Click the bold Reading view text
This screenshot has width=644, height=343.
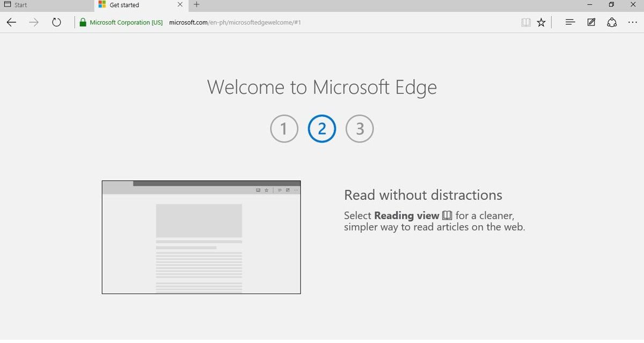point(407,215)
